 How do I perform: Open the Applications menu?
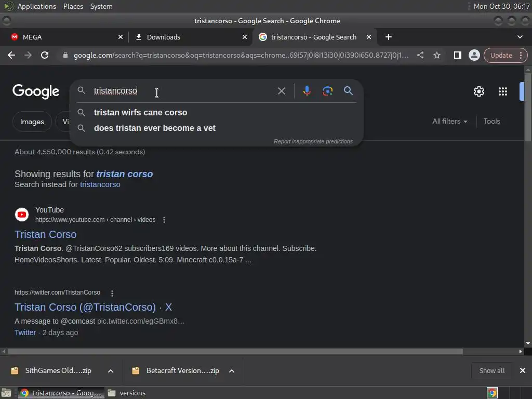tap(37, 6)
